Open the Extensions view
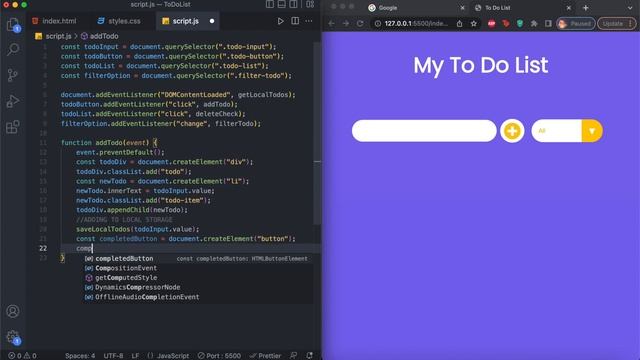Screen dimensions: 640x360 pos(13,127)
